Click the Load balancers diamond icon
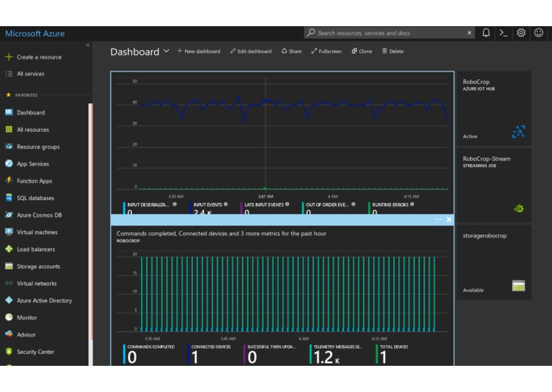This screenshot has height=392, width=552. (x=9, y=249)
